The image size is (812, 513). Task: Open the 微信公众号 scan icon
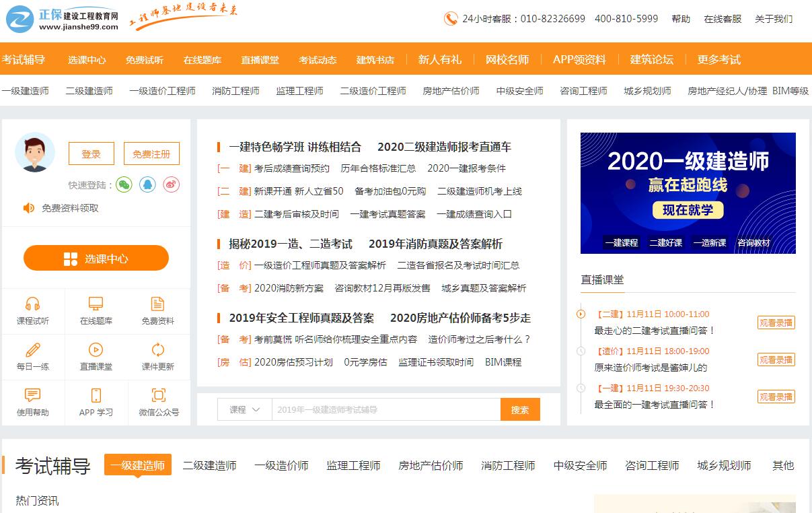158,396
